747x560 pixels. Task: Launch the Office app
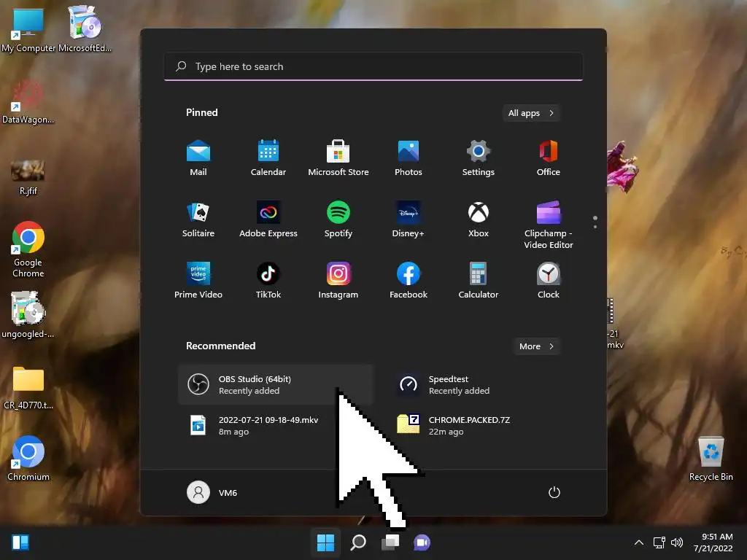tap(549, 158)
